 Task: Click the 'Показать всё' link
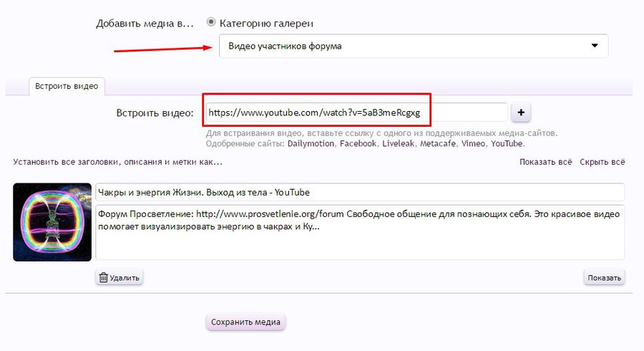[546, 163]
